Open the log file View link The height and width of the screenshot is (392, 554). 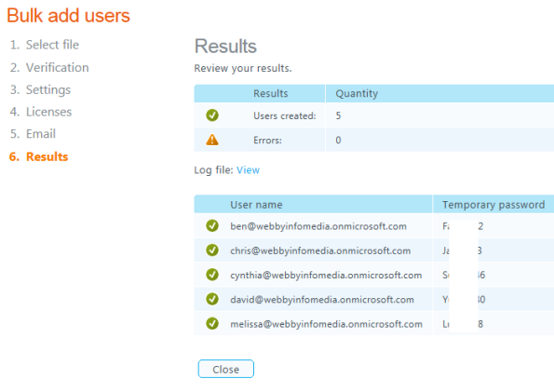pyautogui.click(x=248, y=170)
